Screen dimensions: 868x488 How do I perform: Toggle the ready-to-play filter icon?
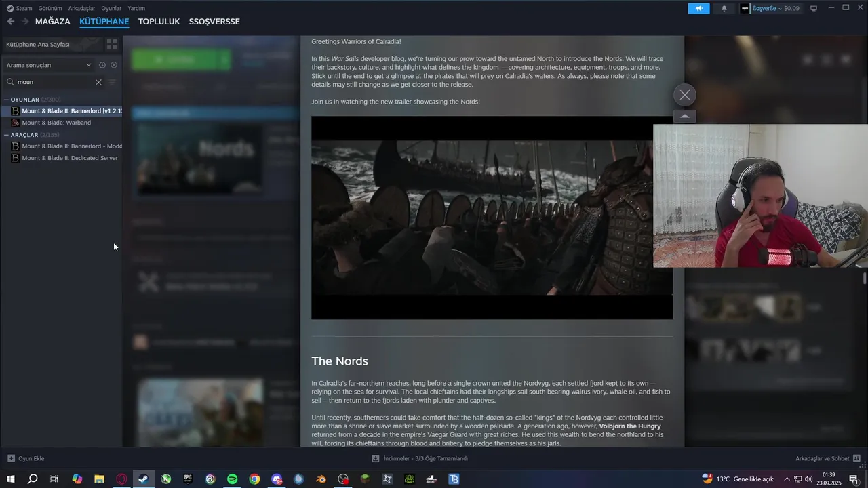[114, 65]
